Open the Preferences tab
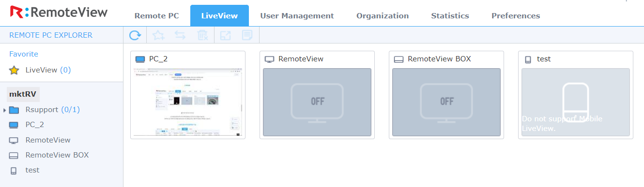This screenshot has width=644, height=187. click(516, 15)
